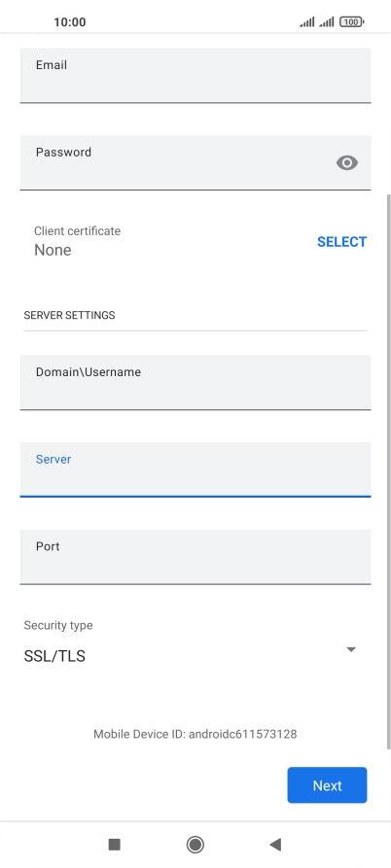
Task: Focus the Email input field
Action: (195, 75)
